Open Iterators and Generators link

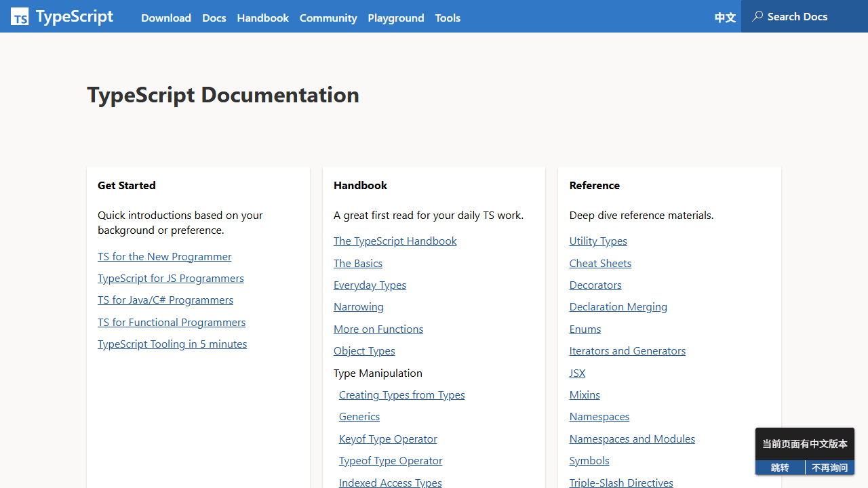627,350
